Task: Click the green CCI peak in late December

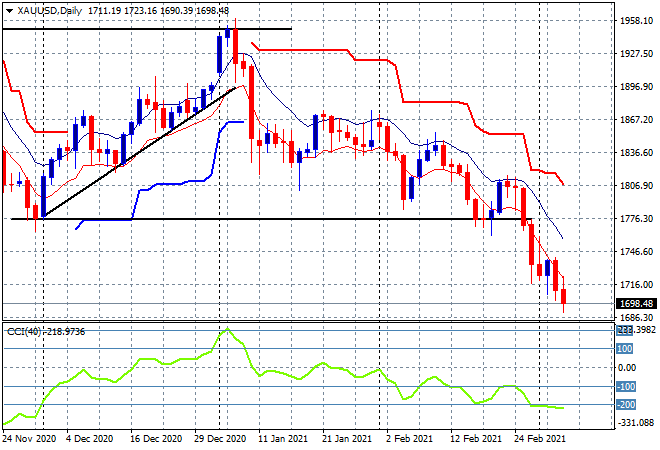Action: point(227,328)
